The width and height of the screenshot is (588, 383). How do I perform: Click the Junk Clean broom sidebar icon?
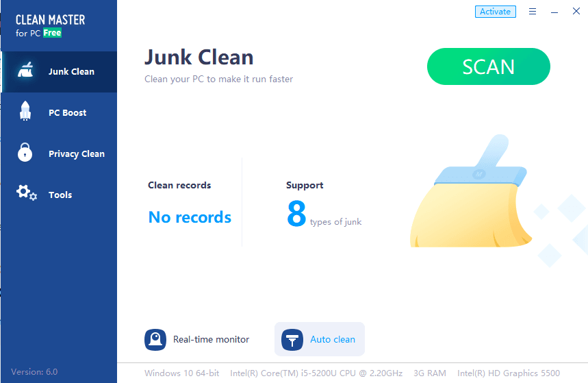25,71
